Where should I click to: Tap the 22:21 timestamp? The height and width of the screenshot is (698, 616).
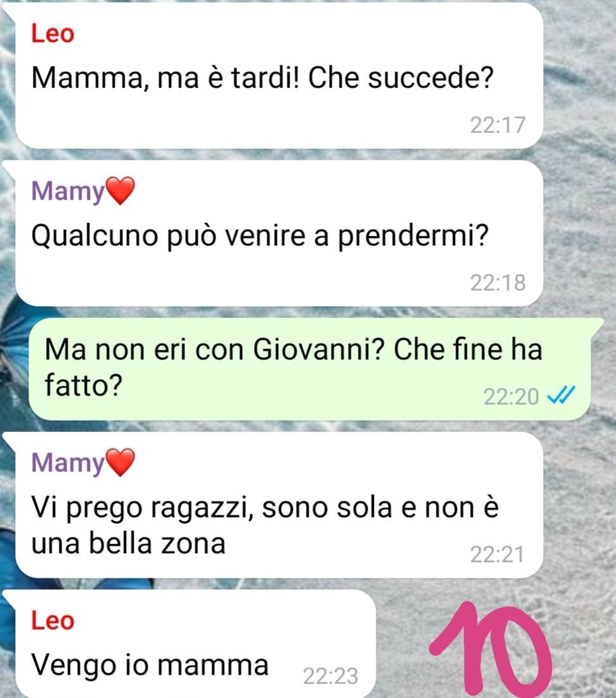(497, 555)
